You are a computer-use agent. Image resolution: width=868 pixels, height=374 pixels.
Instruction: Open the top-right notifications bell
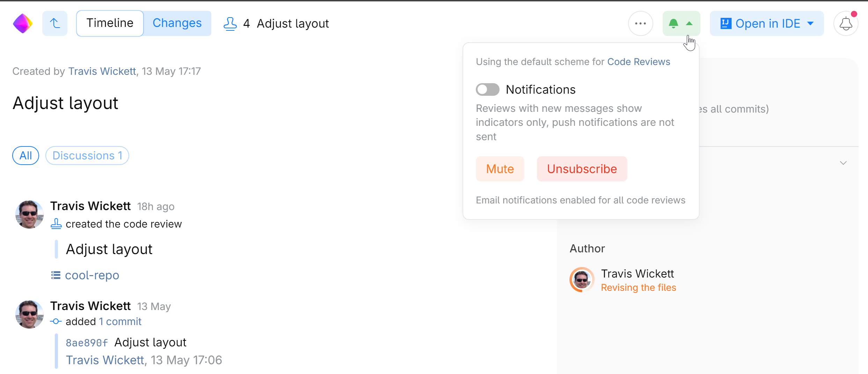pyautogui.click(x=845, y=23)
